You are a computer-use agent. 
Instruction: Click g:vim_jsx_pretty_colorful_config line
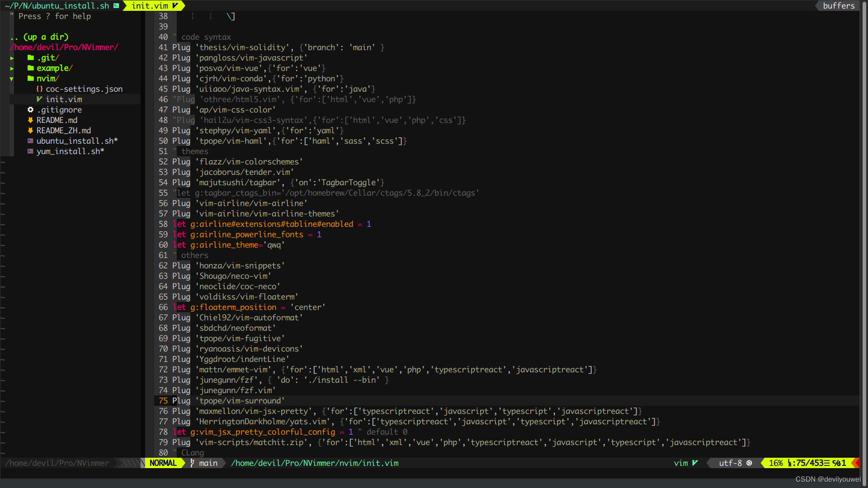click(x=290, y=432)
